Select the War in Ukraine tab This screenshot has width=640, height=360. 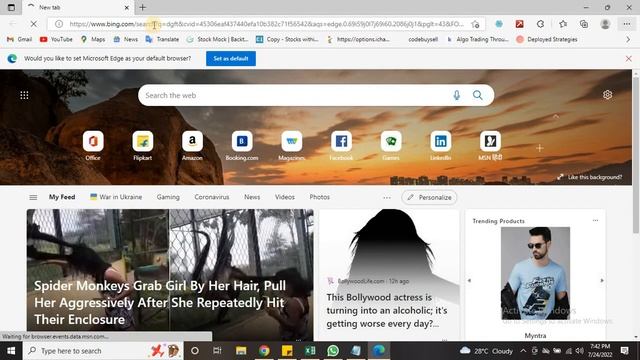(116, 197)
